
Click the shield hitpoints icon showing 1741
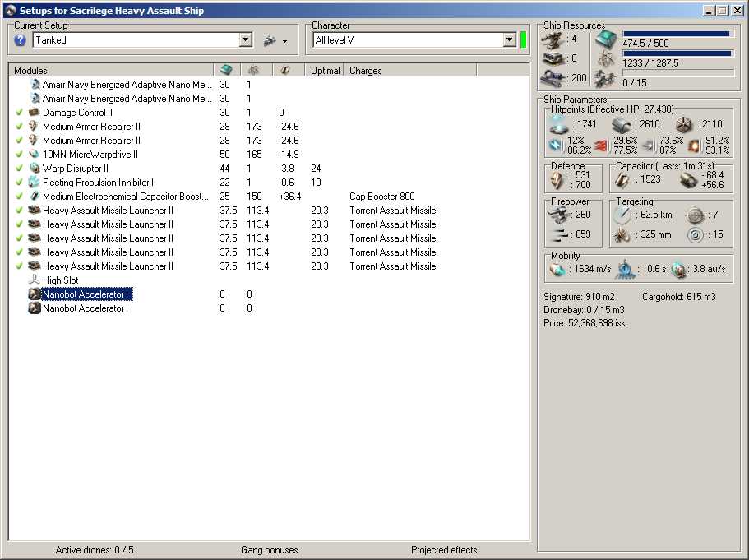559,125
